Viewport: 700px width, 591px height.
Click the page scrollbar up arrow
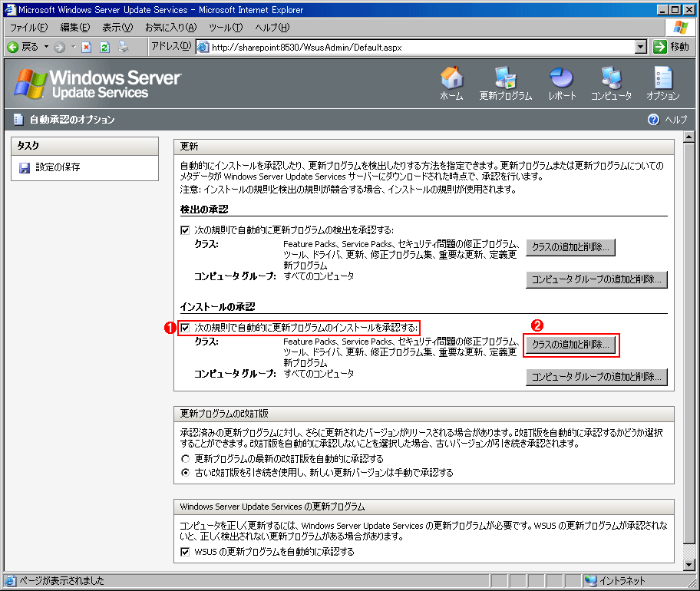click(x=688, y=137)
